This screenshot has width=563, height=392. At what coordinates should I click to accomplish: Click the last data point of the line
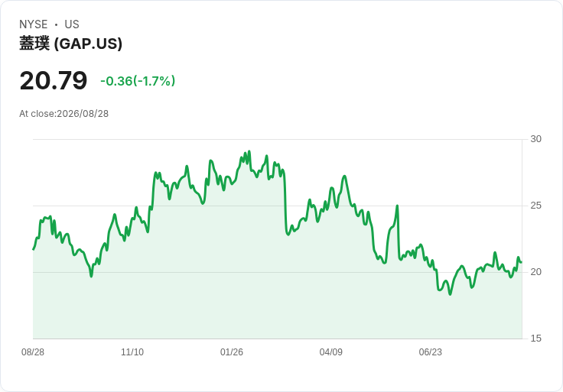click(522, 262)
